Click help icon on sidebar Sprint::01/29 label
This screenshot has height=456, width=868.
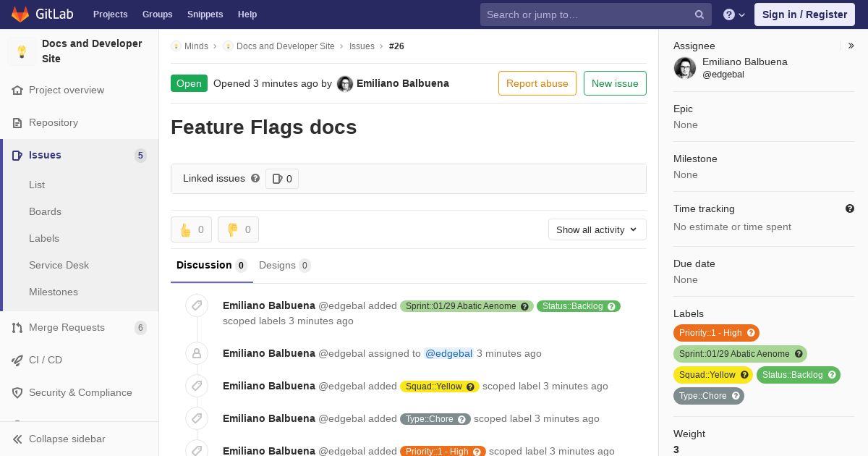pos(799,354)
